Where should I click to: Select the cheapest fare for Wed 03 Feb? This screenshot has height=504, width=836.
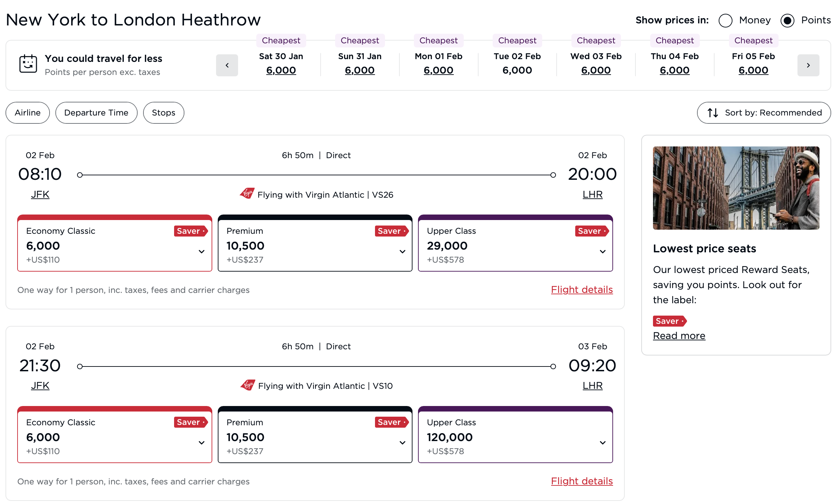coord(596,70)
